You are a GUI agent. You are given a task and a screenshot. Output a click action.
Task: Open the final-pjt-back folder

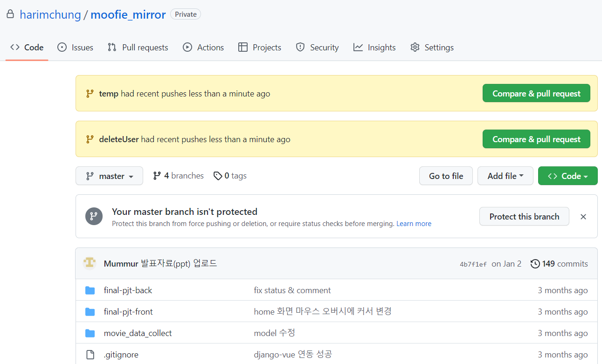(128, 290)
